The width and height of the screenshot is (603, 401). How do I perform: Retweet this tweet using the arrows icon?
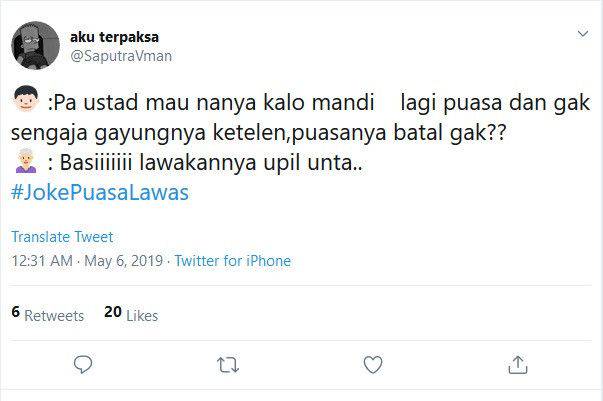click(x=229, y=363)
